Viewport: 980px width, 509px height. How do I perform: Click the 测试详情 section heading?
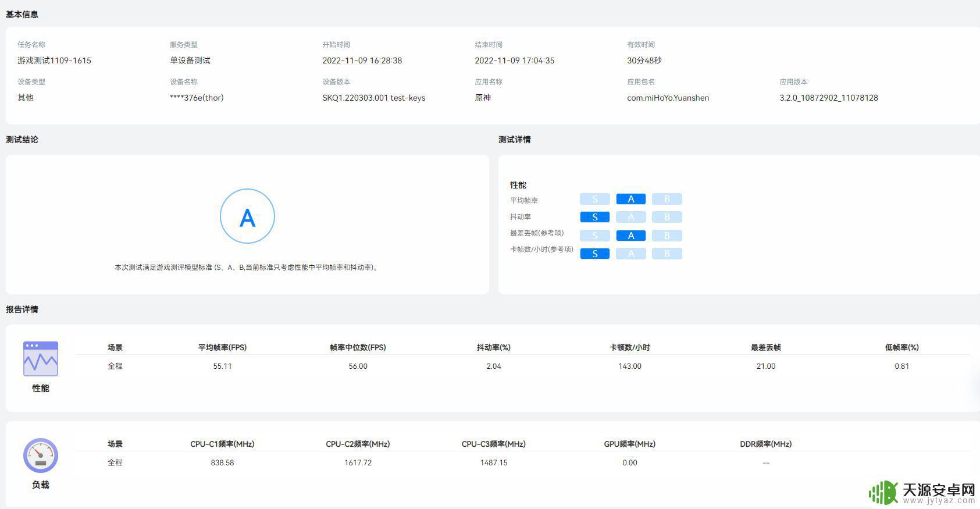click(515, 140)
